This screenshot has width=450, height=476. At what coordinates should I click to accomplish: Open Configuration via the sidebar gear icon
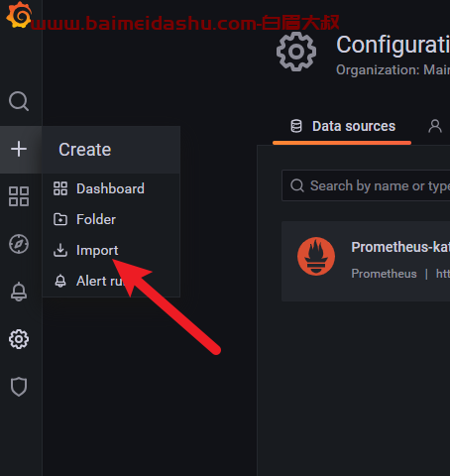pos(19,339)
